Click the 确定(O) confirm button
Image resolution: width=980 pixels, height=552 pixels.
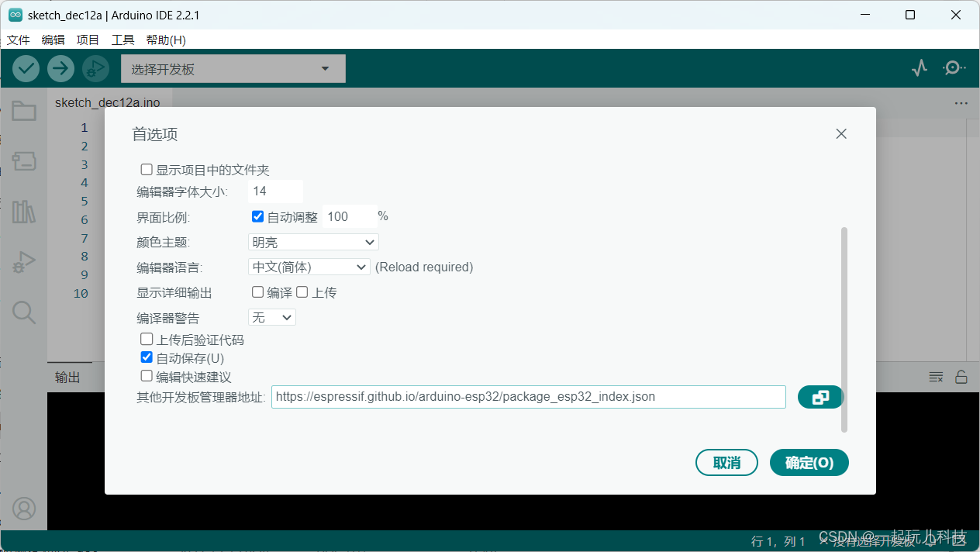click(809, 463)
